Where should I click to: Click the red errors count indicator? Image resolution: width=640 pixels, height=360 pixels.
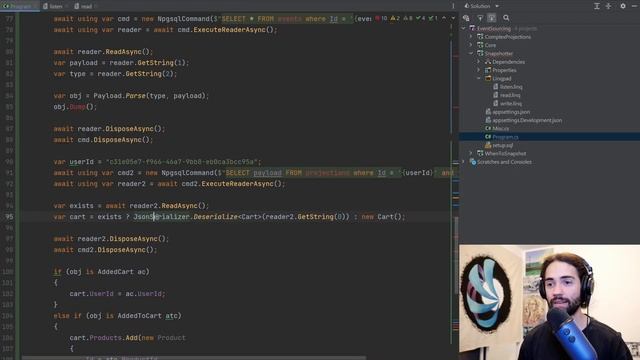pos(381,18)
